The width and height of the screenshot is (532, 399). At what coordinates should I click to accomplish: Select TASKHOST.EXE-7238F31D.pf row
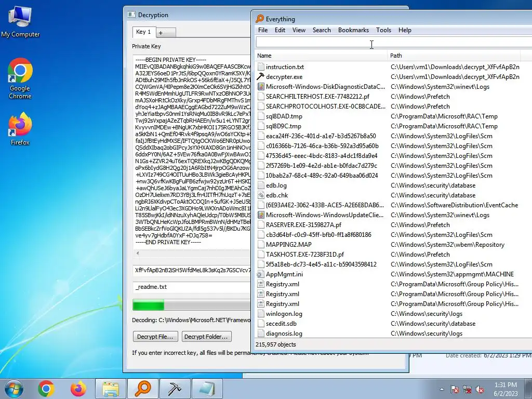394,255
